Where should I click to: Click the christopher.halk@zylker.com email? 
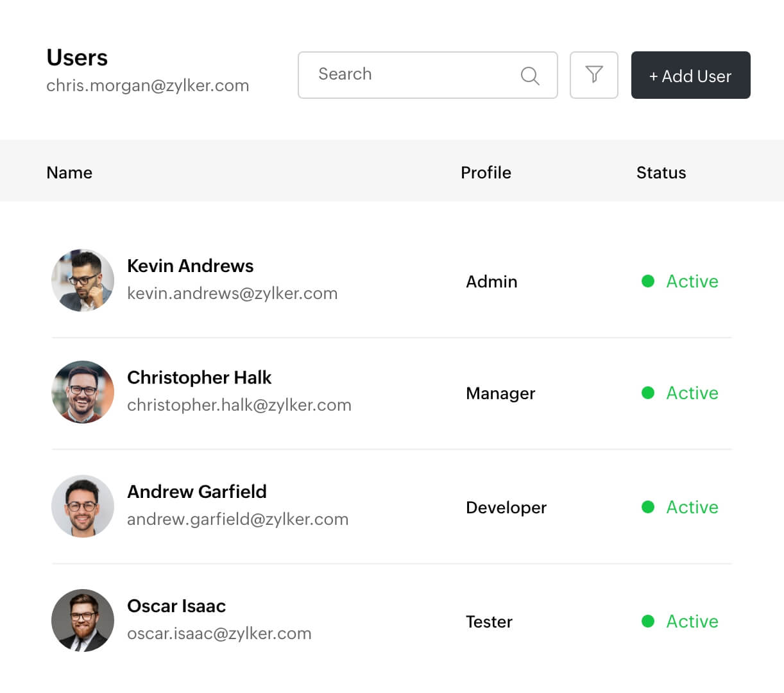tap(239, 405)
